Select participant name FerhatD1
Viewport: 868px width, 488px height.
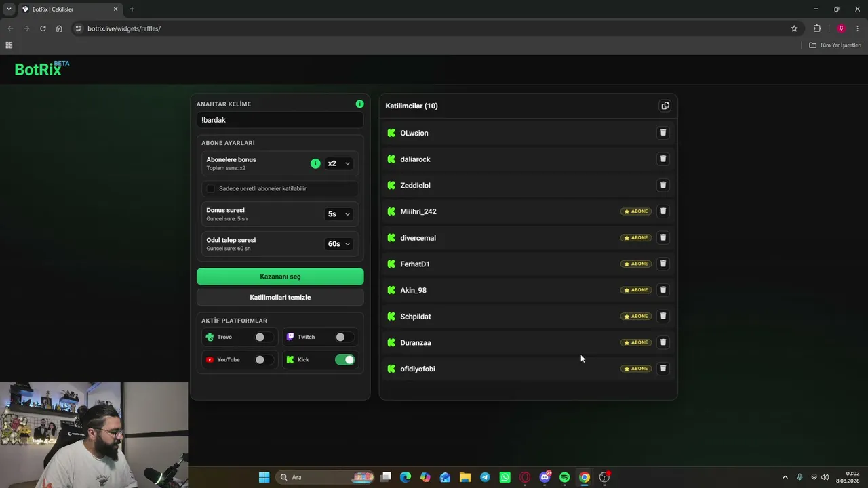click(415, 264)
